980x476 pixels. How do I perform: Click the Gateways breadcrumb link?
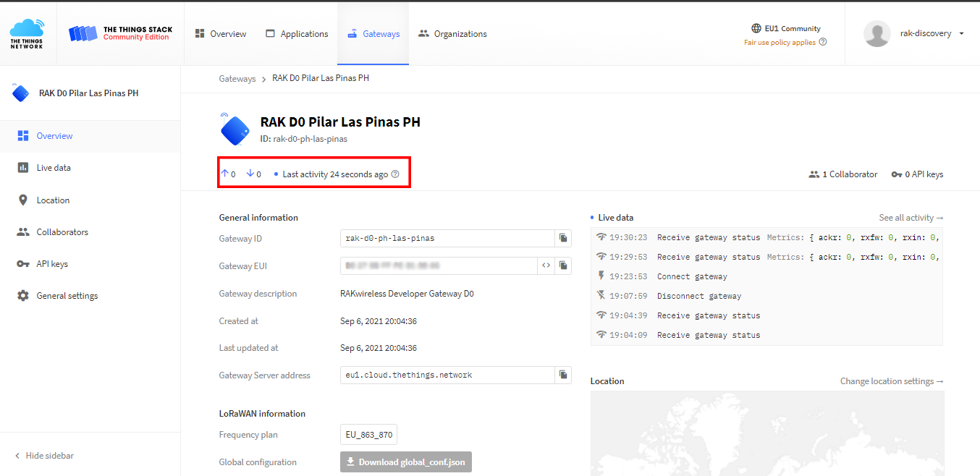click(x=237, y=78)
